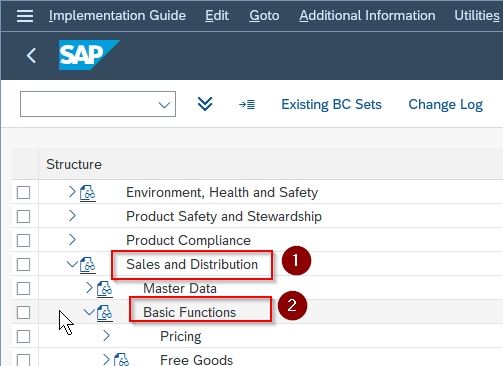The height and width of the screenshot is (366, 503).
Task: Click the position/indent list icon in toolbar
Action: (x=247, y=105)
